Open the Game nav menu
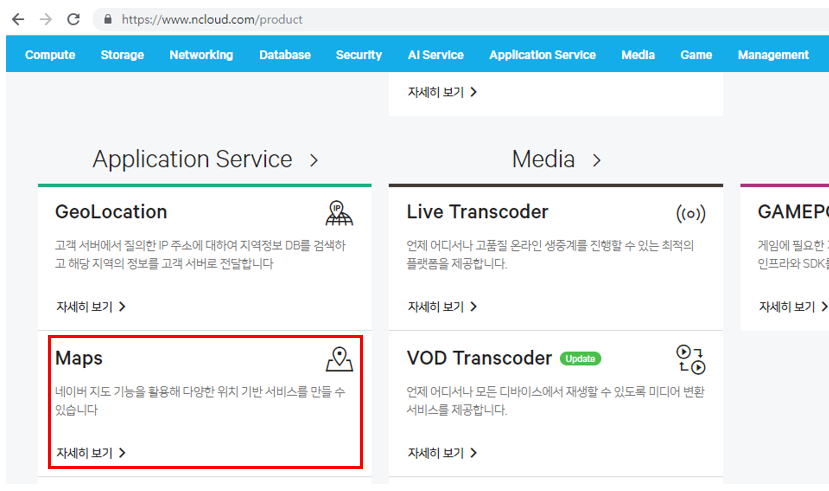 click(x=696, y=54)
